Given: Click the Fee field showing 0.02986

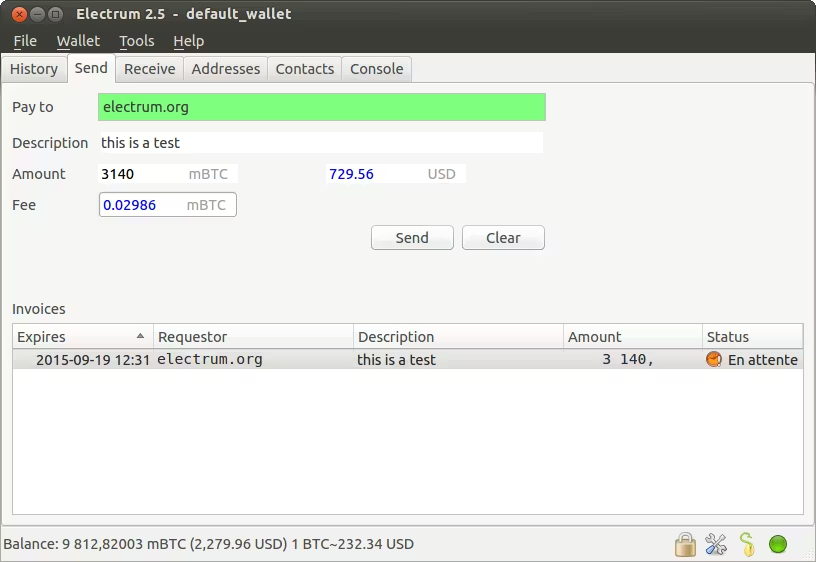Looking at the screenshot, I should tap(168, 205).
